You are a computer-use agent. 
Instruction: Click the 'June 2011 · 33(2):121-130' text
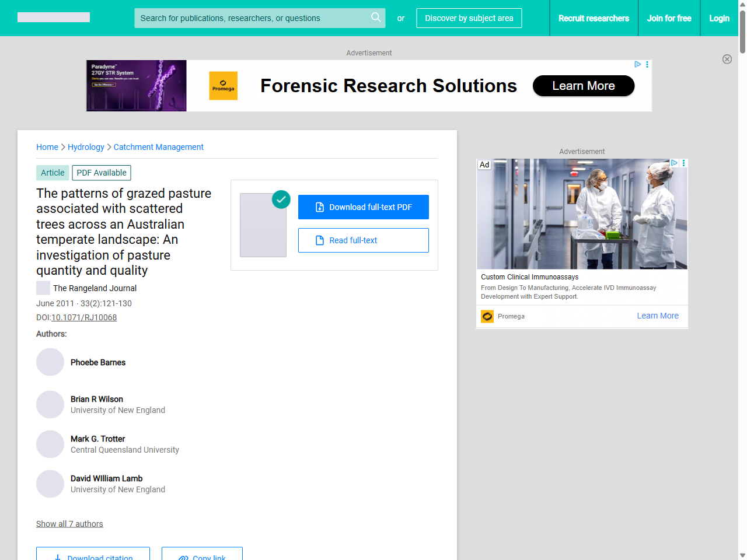point(84,303)
